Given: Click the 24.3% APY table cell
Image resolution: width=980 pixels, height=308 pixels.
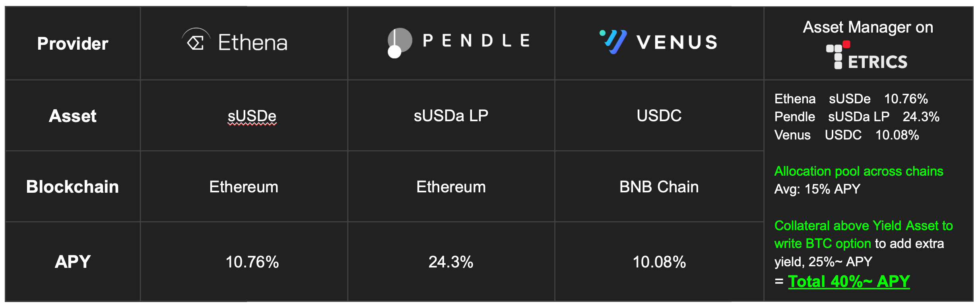Looking at the screenshot, I should click(x=451, y=262).
